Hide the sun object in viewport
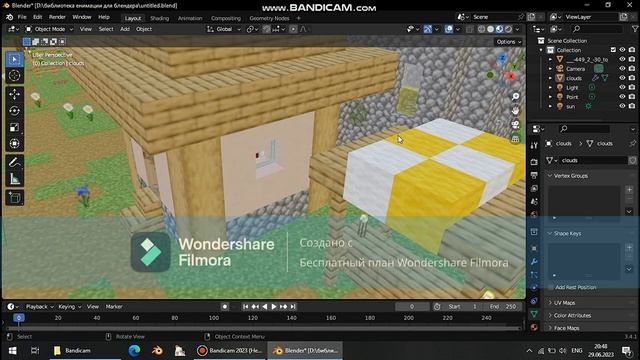640x360 pixels. (x=622, y=106)
